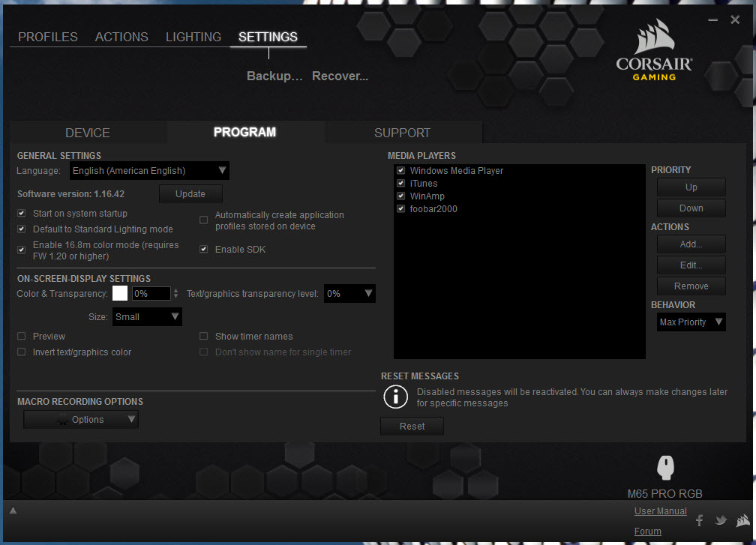Uncheck Windows Media Player

click(x=400, y=170)
